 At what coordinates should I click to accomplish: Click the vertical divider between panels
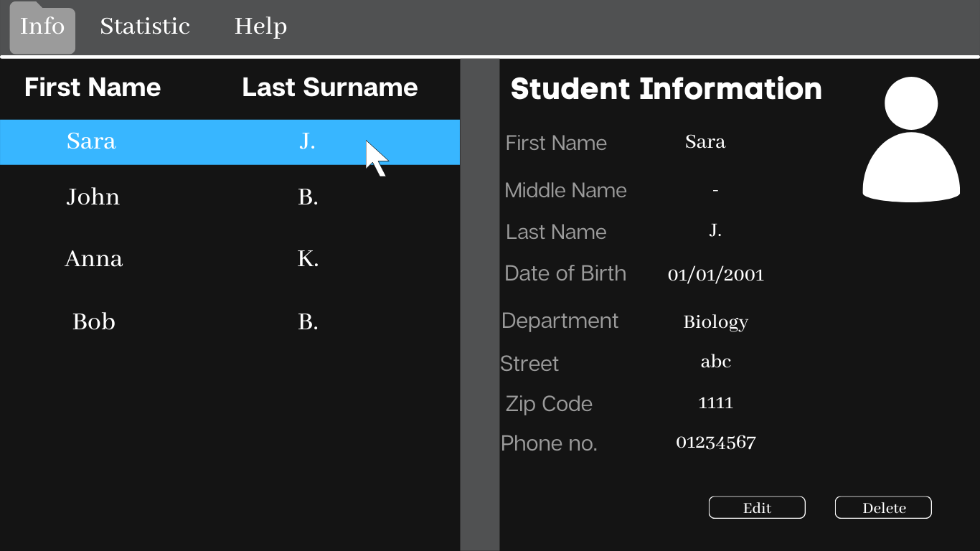tap(479, 301)
